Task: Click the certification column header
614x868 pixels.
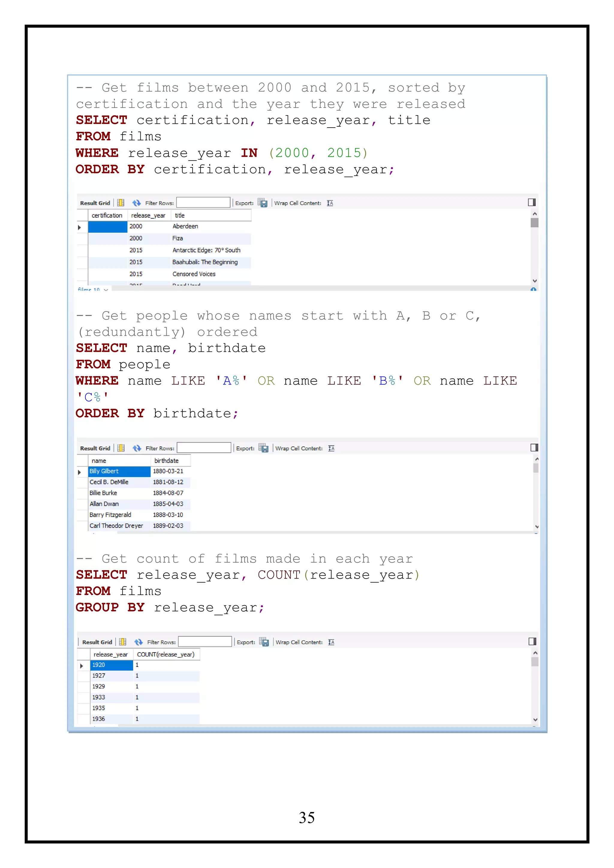Action: (x=107, y=215)
